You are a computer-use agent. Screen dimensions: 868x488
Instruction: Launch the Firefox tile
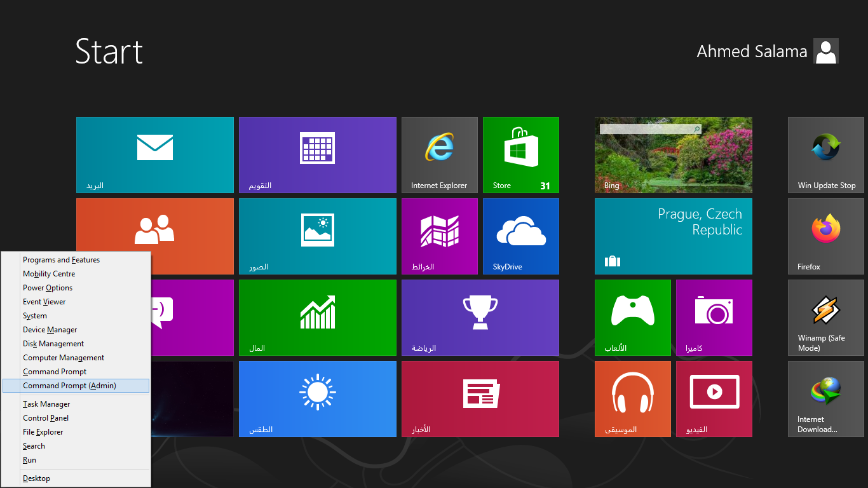pyautogui.click(x=826, y=236)
